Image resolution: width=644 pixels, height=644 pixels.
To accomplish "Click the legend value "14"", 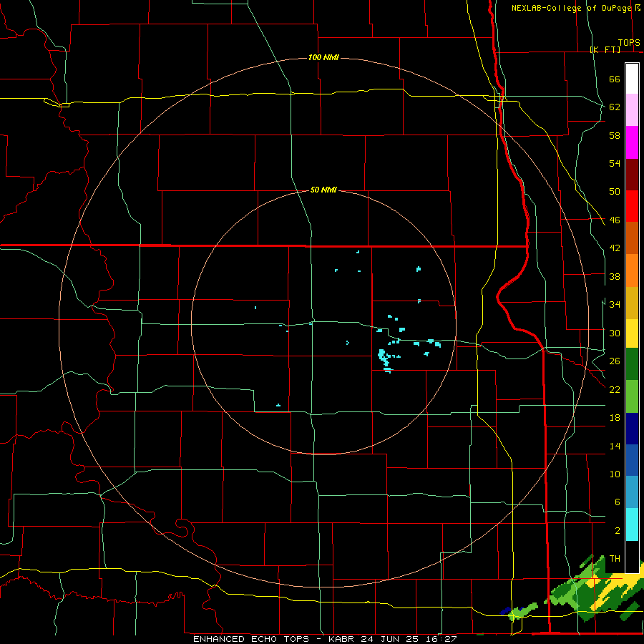I will pyautogui.click(x=615, y=446).
